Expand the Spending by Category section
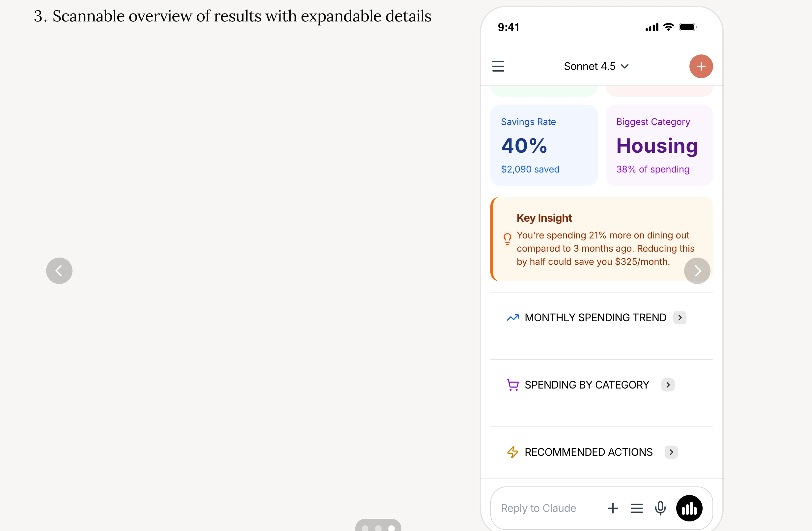 [668, 385]
